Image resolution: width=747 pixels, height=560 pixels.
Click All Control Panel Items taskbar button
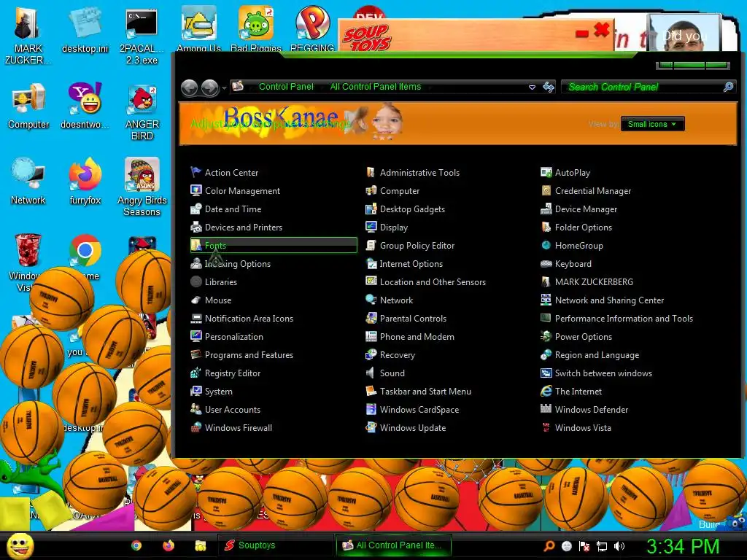tap(393, 545)
